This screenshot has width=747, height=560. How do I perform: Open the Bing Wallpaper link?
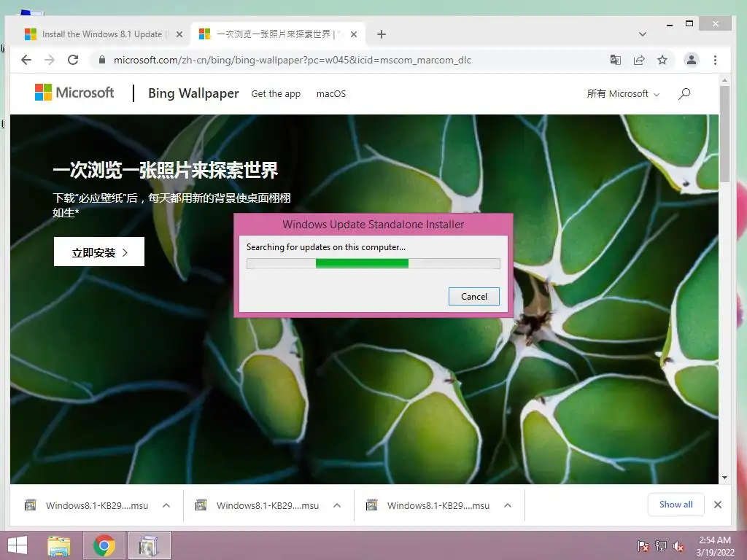pyautogui.click(x=193, y=93)
